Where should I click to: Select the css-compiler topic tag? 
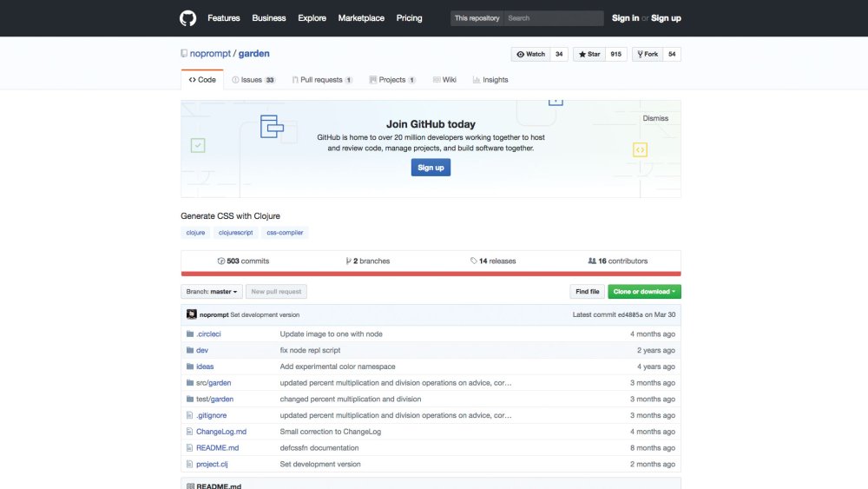pos(285,233)
